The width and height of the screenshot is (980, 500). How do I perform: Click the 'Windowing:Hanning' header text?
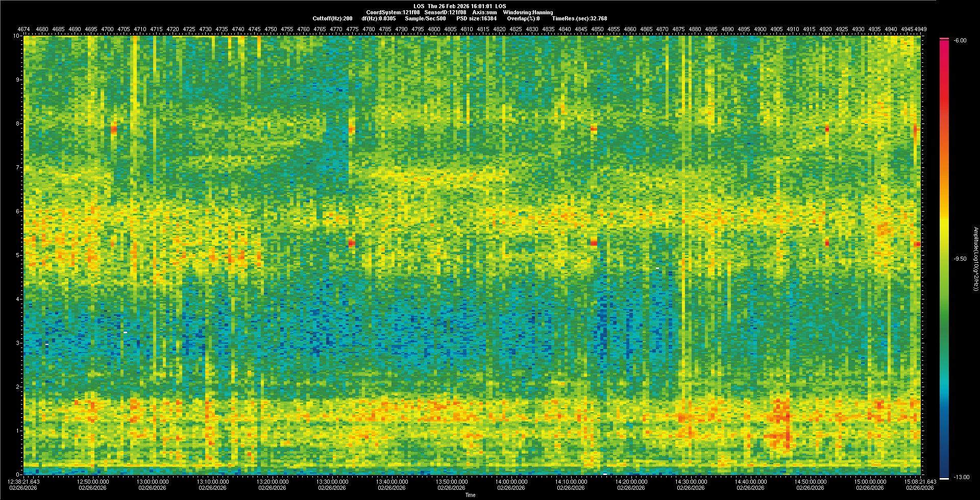tap(528, 12)
